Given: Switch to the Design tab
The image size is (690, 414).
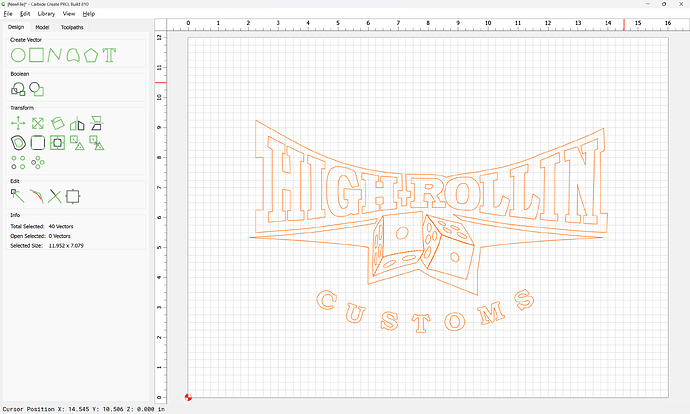Looking at the screenshot, I should (16, 27).
